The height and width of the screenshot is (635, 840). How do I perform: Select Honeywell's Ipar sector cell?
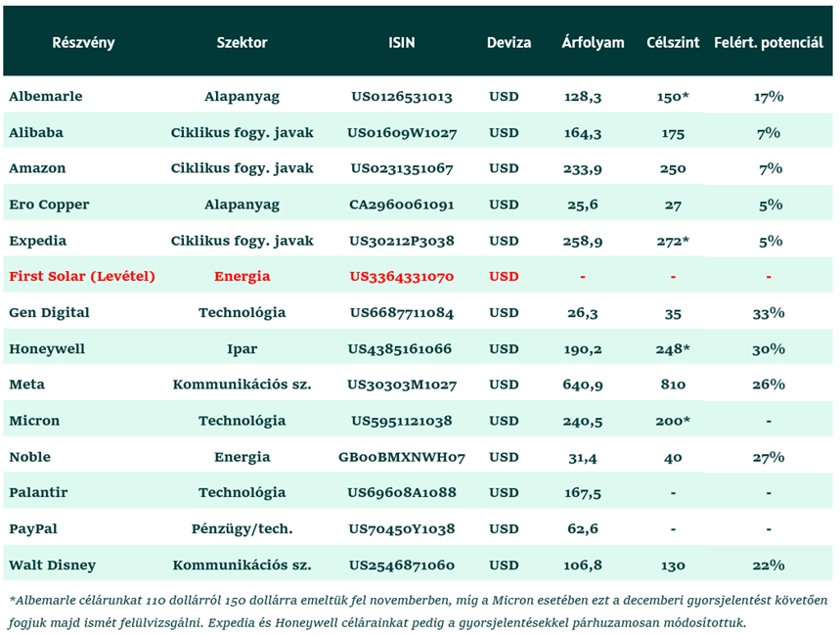(242, 349)
